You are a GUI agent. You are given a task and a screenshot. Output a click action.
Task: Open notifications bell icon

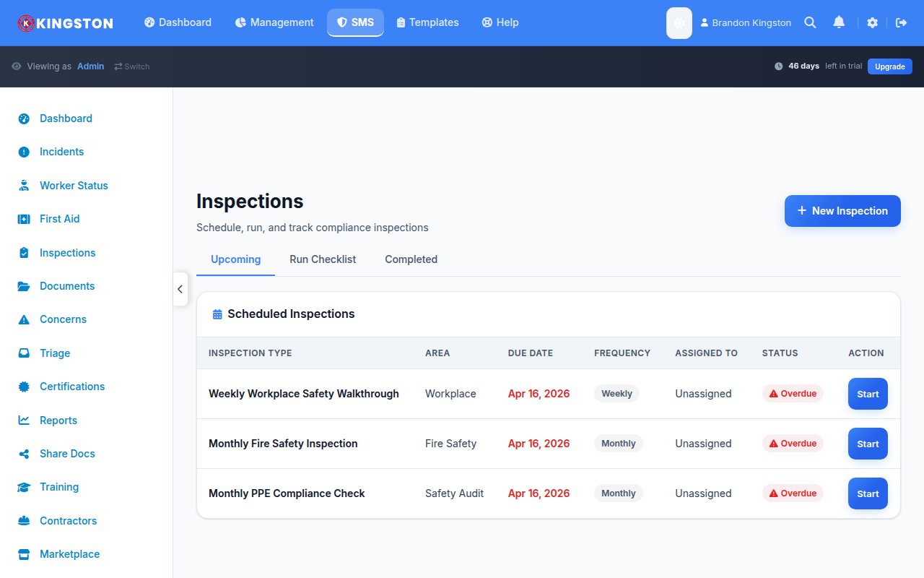tap(839, 22)
